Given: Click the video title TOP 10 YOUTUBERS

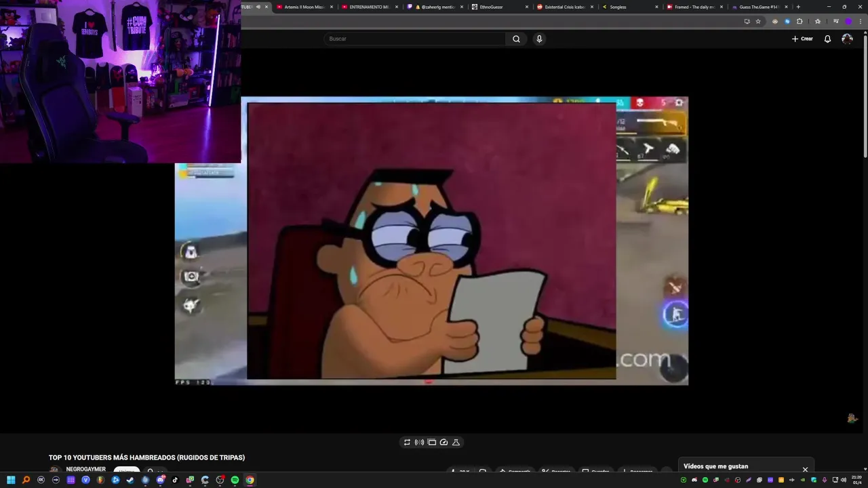Looking at the screenshot, I should click(146, 457).
